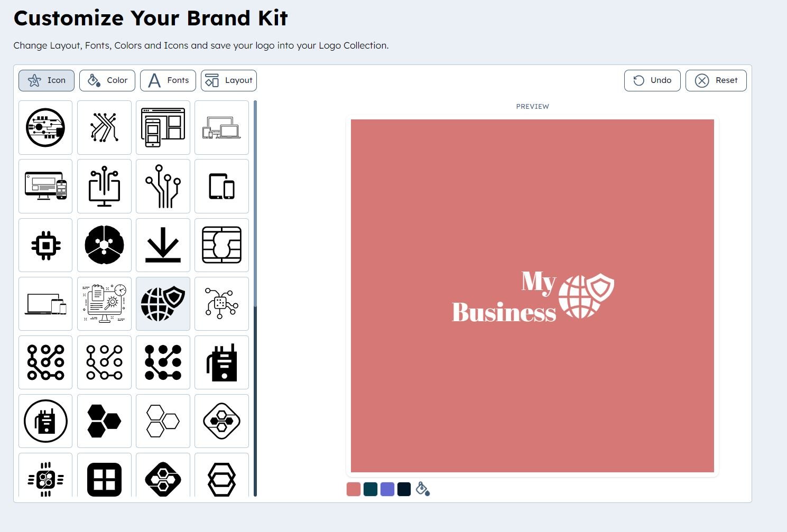Select the three solid hexagons icon
This screenshot has height=532, width=787.
click(104, 421)
